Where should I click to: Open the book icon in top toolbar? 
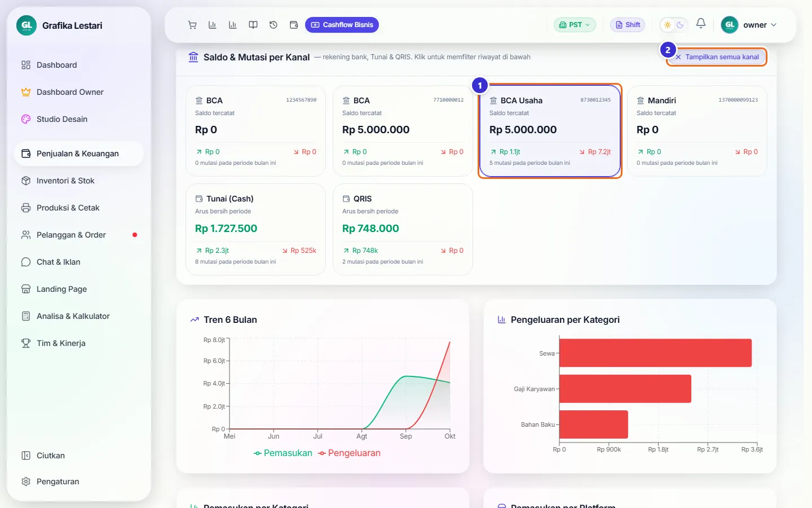click(x=253, y=25)
